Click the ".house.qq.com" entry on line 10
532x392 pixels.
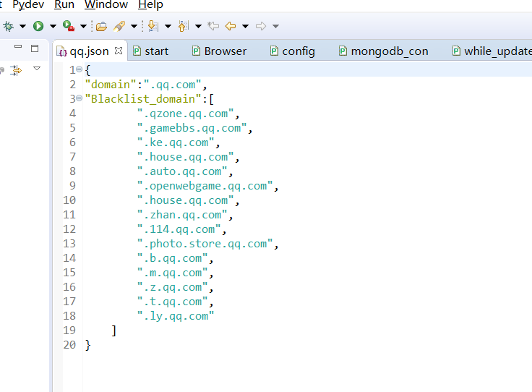click(x=186, y=200)
